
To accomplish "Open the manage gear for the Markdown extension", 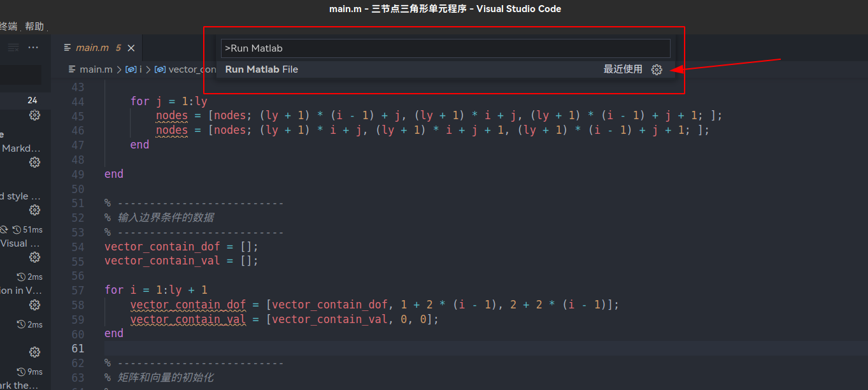I will pos(34,162).
